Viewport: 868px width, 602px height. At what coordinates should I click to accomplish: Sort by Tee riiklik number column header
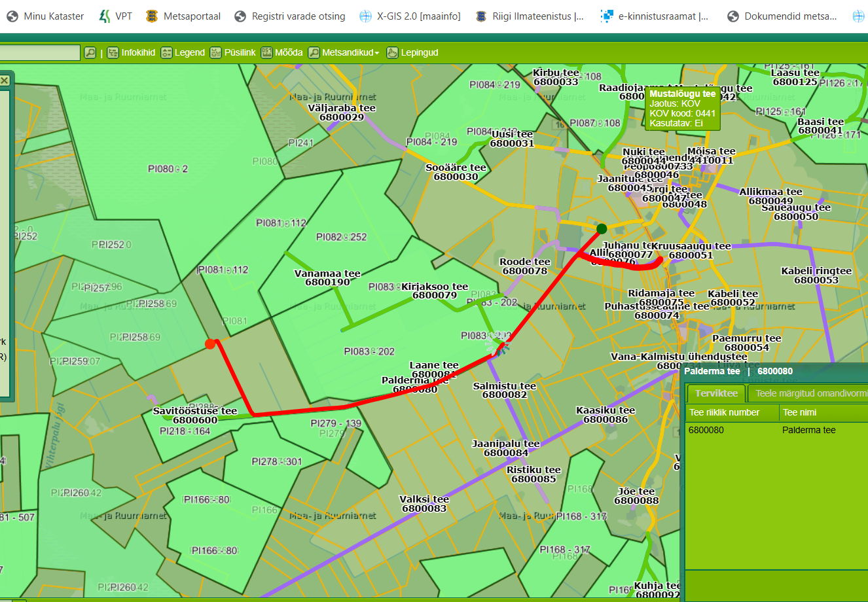coord(731,412)
